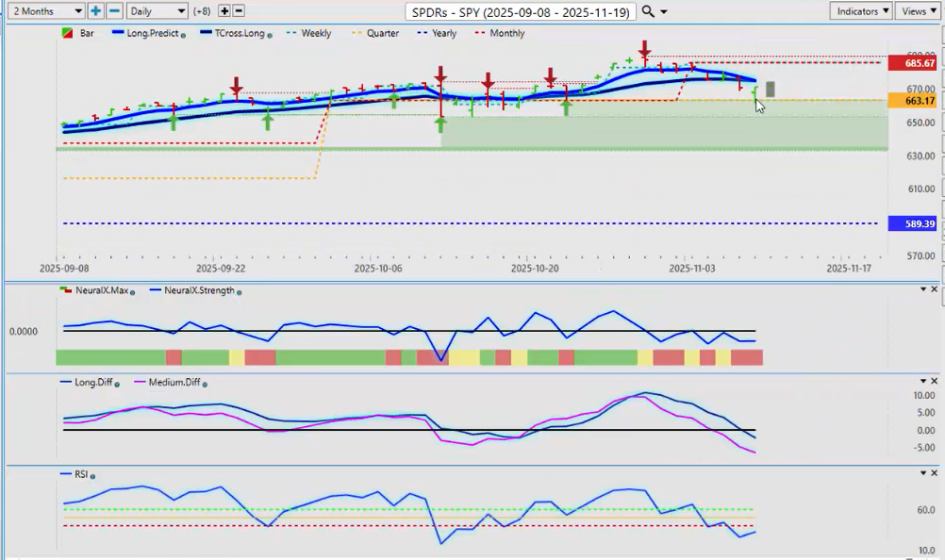Click the SPDRs - SPY symbol field

pyautogui.click(x=519, y=11)
